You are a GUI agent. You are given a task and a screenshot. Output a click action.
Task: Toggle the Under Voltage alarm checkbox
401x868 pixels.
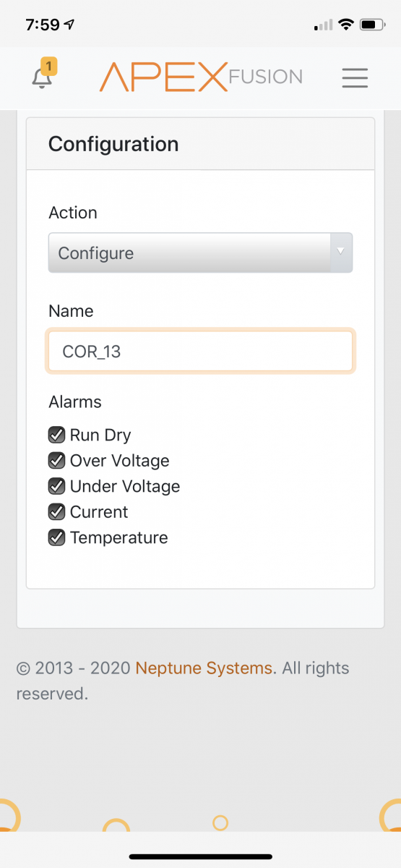click(x=56, y=486)
